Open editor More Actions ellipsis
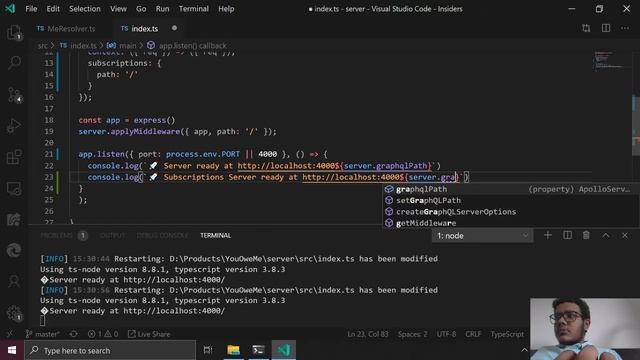 625,28
